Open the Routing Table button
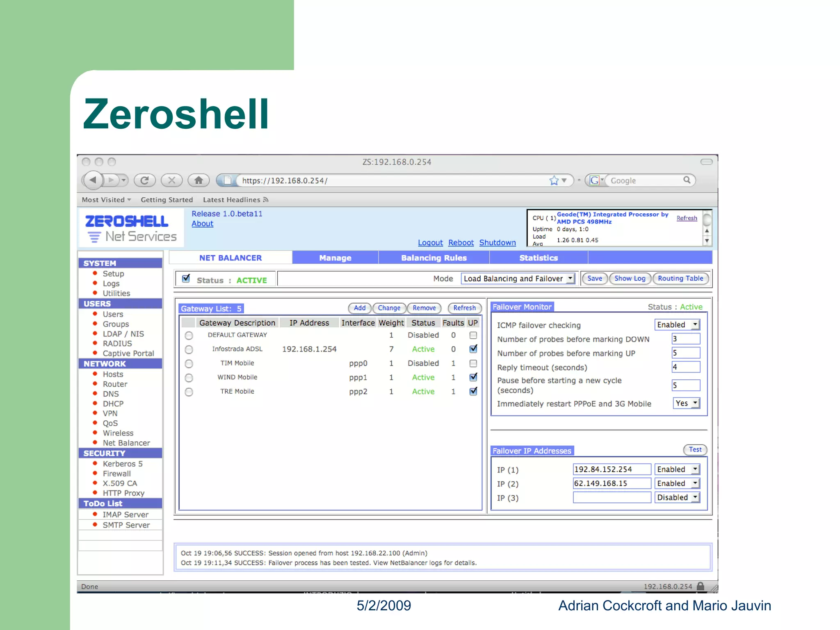Image resolution: width=840 pixels, height=630 pixels. point(680,278)
